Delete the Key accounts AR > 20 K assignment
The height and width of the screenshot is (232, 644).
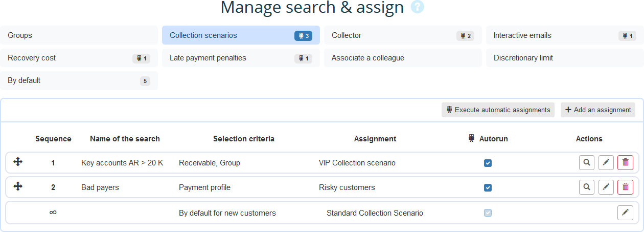click(625, 163)
